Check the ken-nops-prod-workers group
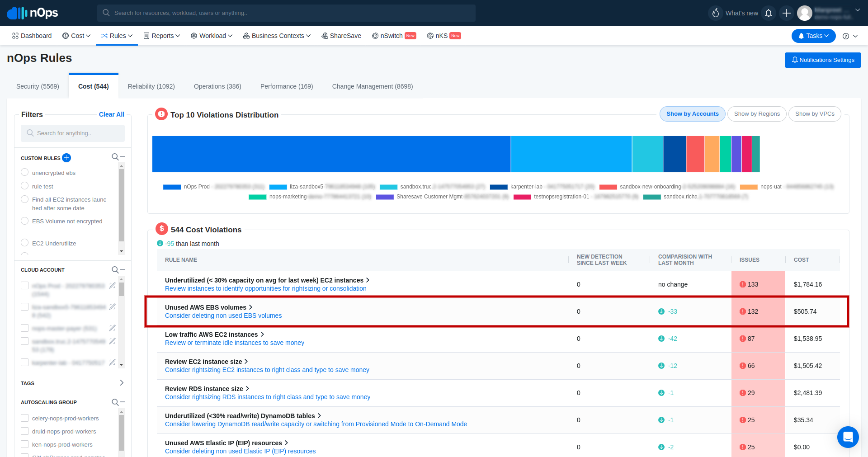This screenshot has height=457, width=868. pos(25,444)
